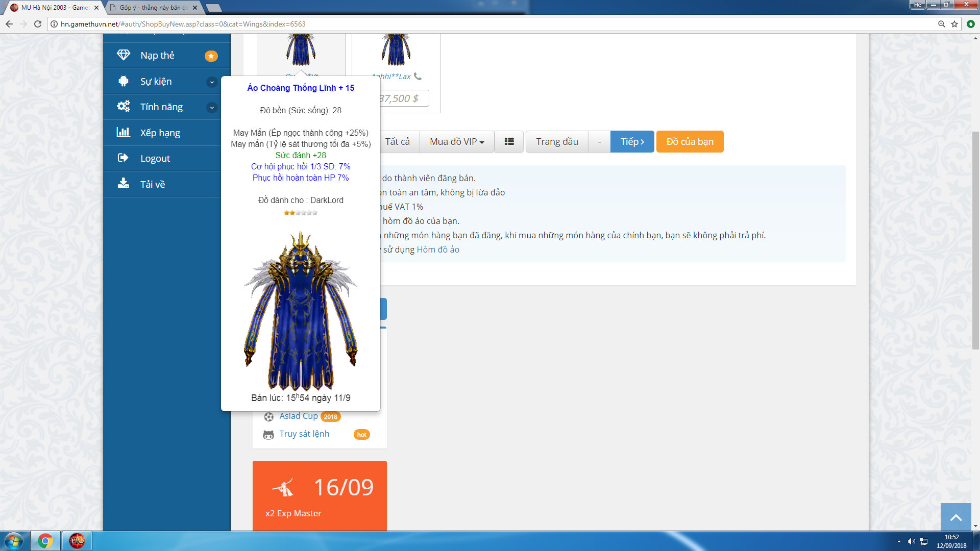Open the Nạp thẻ menu item
The width and height of the screenshot is (980, 551).
[166, 56]
